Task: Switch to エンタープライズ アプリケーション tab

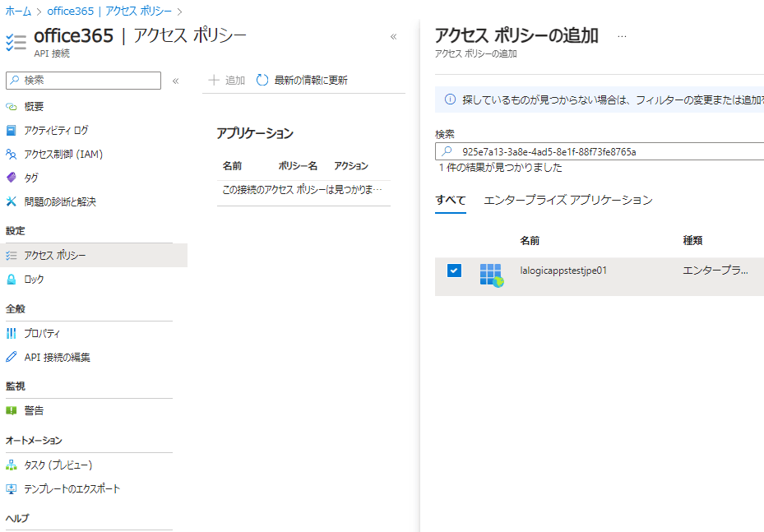Action: click(568, 201)
